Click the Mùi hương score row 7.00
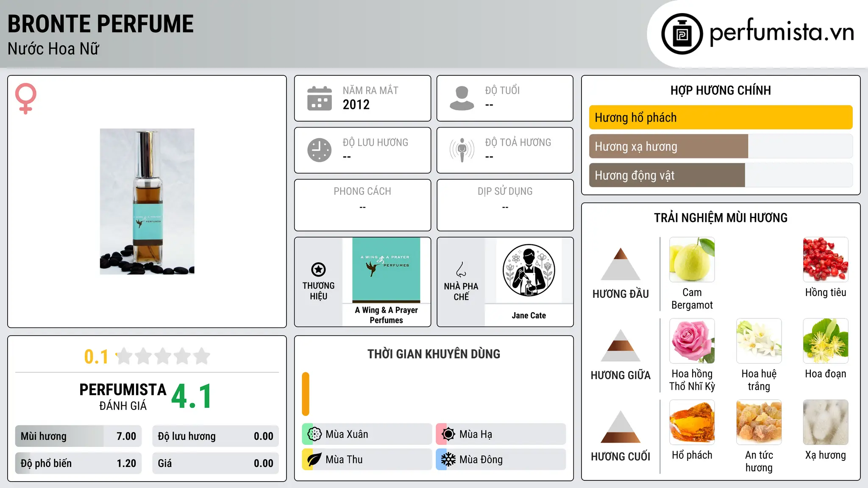868x488 pixels. 78,436
